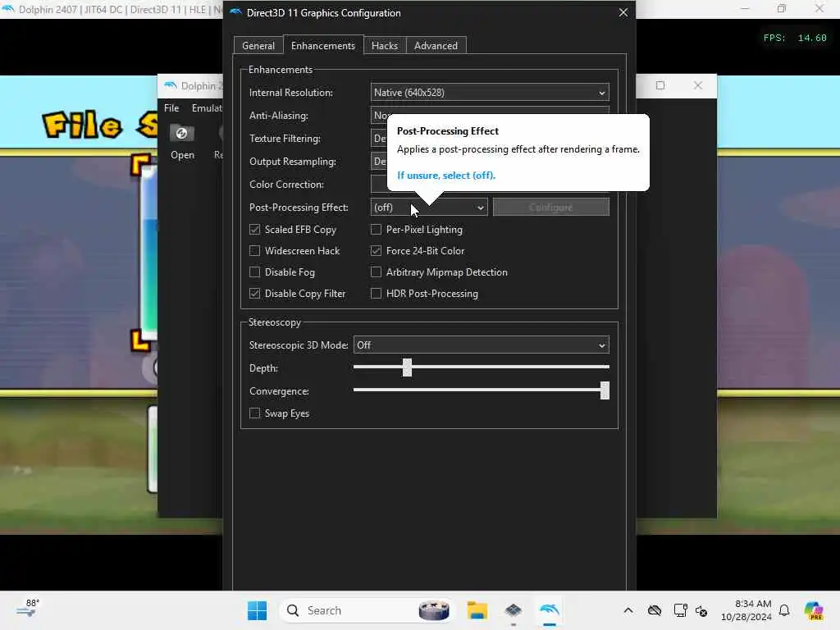Viewport: 840px width, 630px height.
Task: Disable the Scaled EFB Copy checkbox
Action: (254, 230)
